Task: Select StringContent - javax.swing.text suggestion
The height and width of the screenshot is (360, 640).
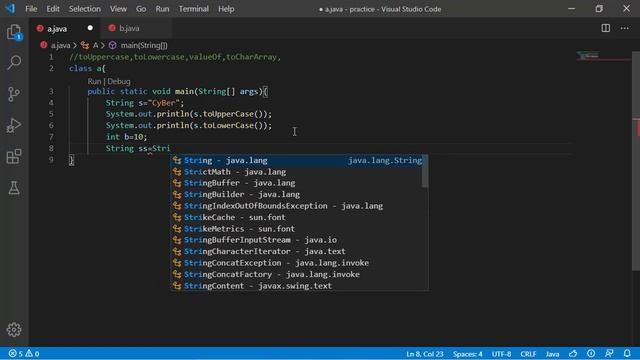Action: pos(297,286)
